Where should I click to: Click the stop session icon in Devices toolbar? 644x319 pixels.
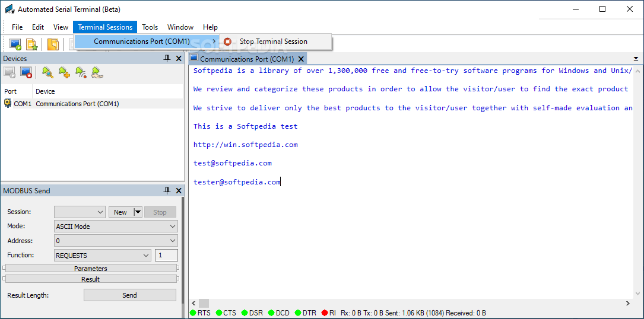[26, 73]
